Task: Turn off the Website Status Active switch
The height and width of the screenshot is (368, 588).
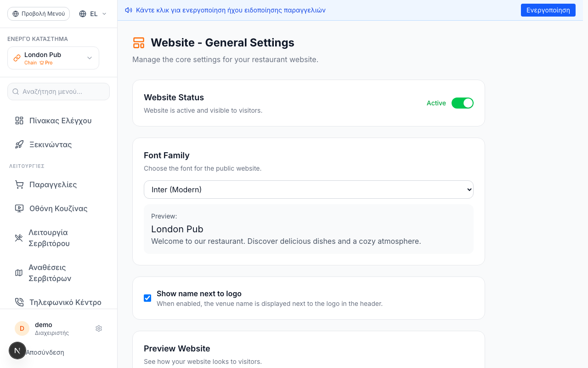Action: [x=463, y=103]
